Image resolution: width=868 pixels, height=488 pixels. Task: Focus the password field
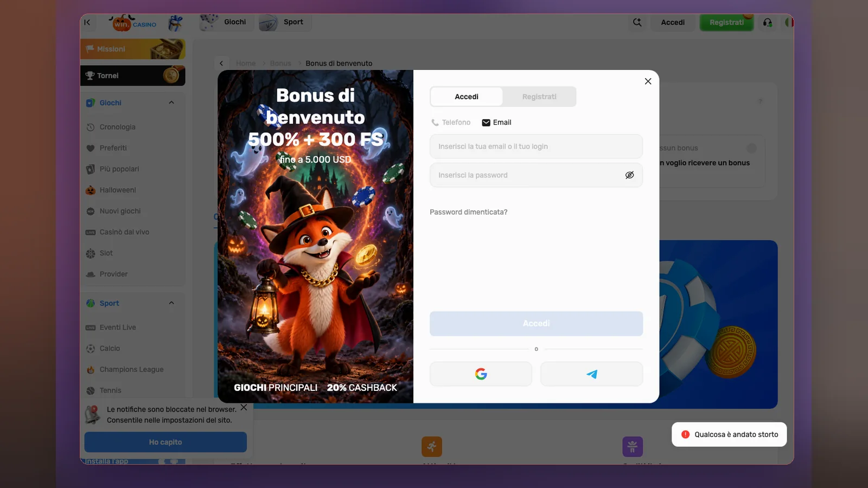(x=536, y=175)
